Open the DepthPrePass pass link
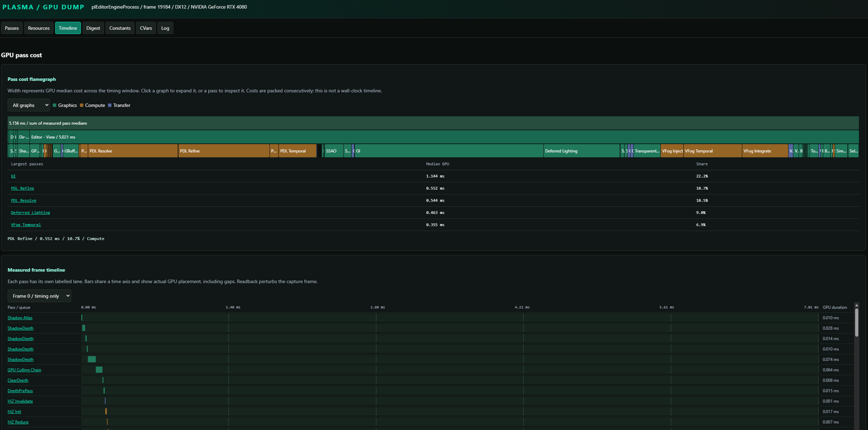The image size is (868, 430). point(20,391)
